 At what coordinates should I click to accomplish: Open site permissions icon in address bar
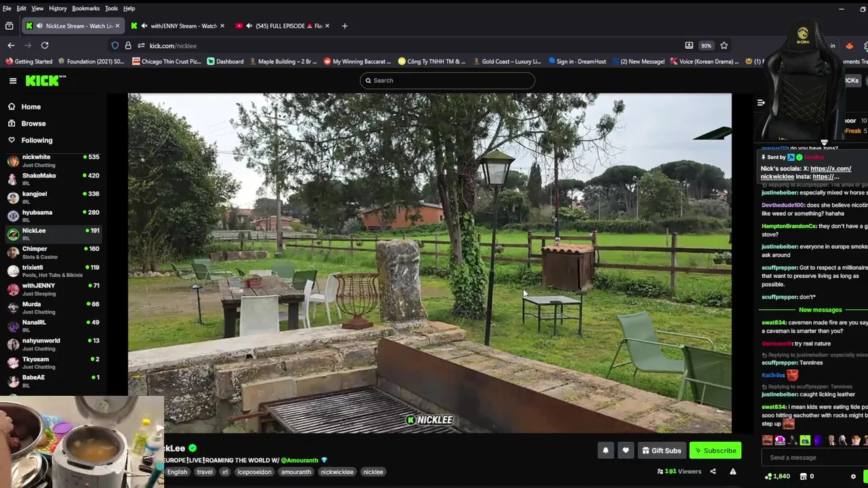tap(141, 45)
